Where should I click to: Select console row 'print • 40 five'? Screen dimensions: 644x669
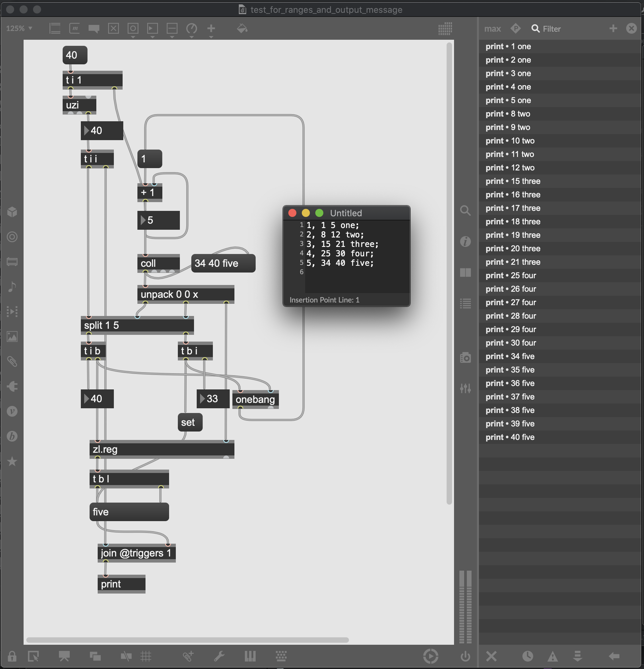(x=560, y=437)
